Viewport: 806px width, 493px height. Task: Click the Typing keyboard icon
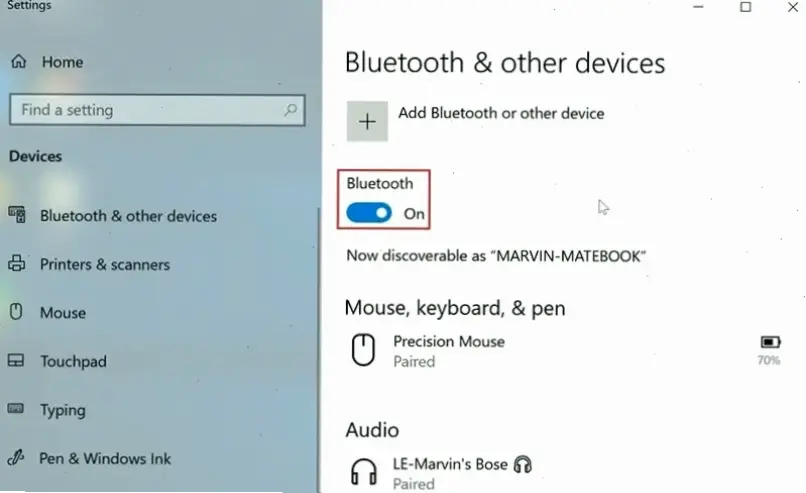(x=16, y=410)
